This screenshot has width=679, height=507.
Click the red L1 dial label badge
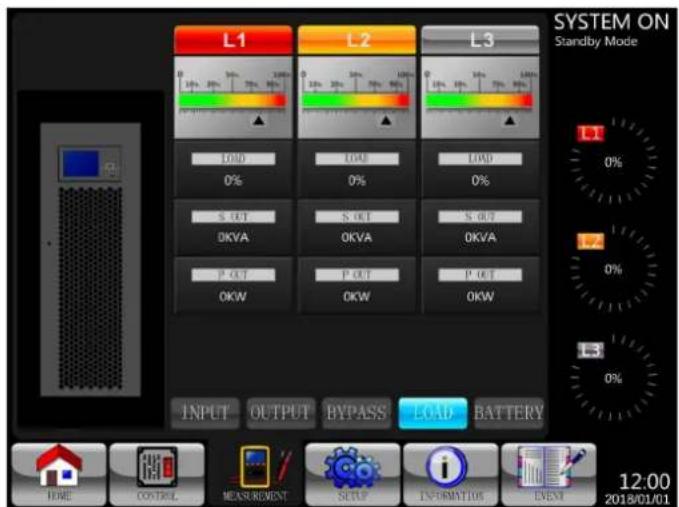[591, 133]
